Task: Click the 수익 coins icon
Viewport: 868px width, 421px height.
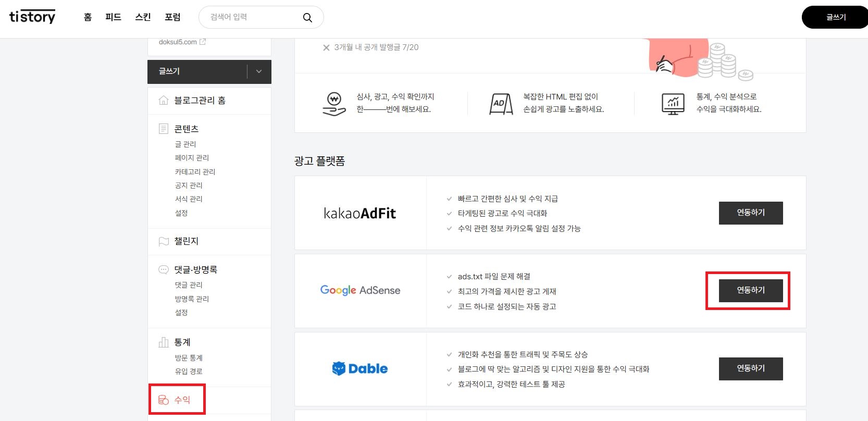Action: click(164, 400)
